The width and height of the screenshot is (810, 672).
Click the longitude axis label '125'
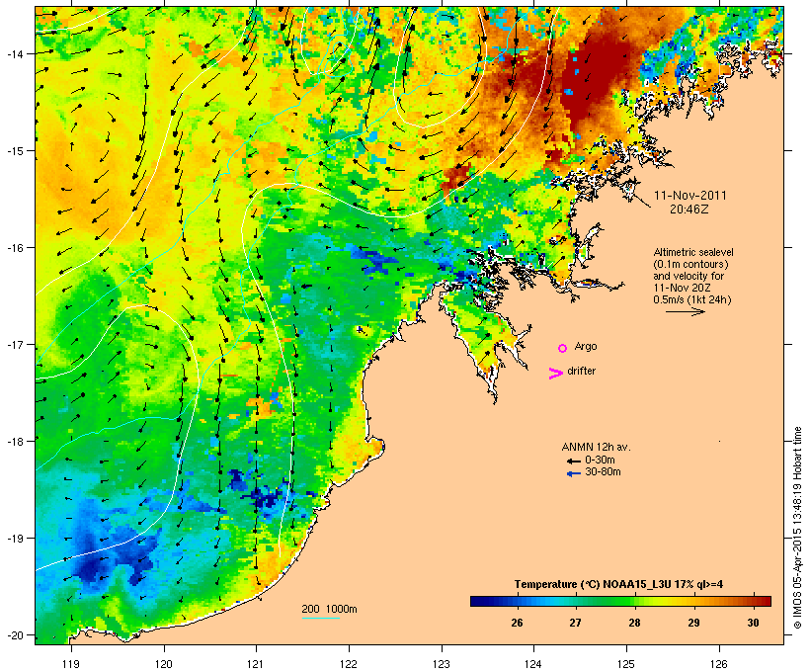click(x=626, y=664)
